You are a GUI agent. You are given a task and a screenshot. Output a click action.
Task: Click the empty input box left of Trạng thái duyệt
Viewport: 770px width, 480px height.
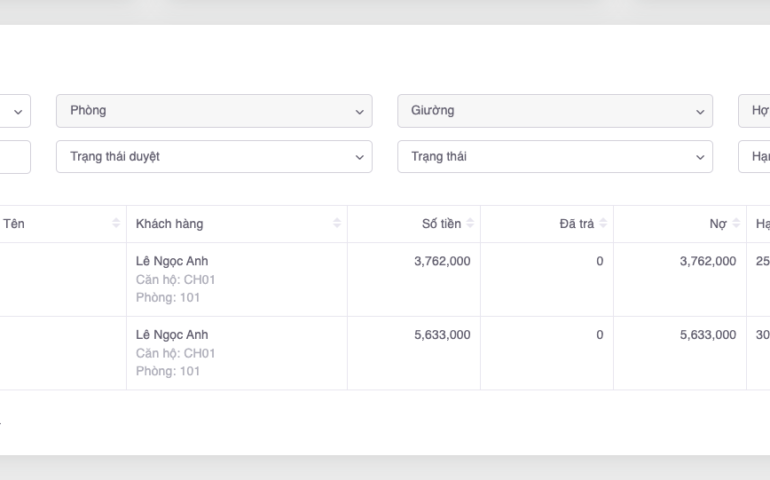(14, 157)
